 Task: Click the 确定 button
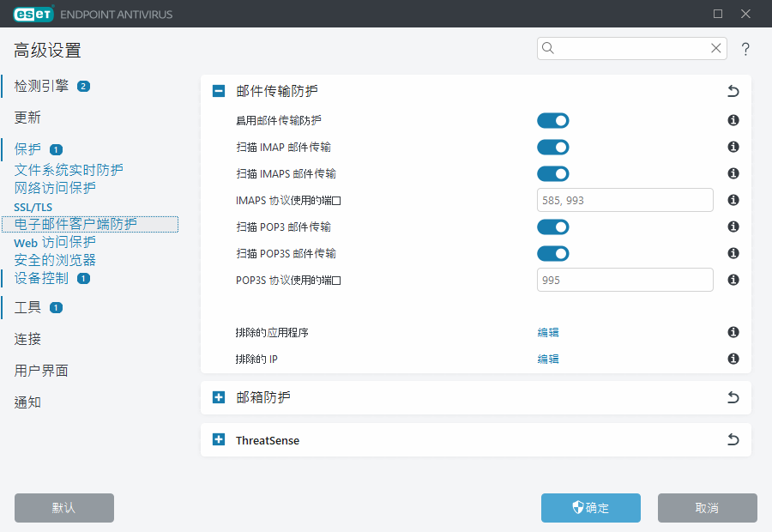[x=591, y=508]
